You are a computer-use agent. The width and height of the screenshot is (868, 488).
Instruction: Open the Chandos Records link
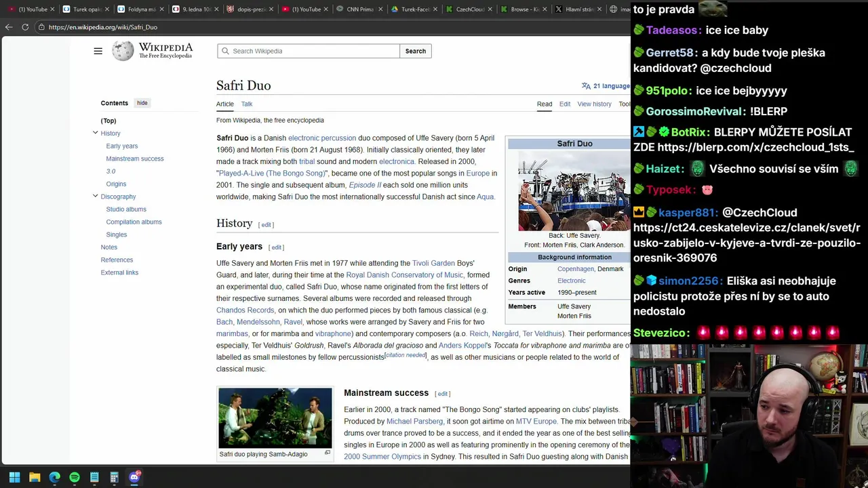[x=245, y=310]
